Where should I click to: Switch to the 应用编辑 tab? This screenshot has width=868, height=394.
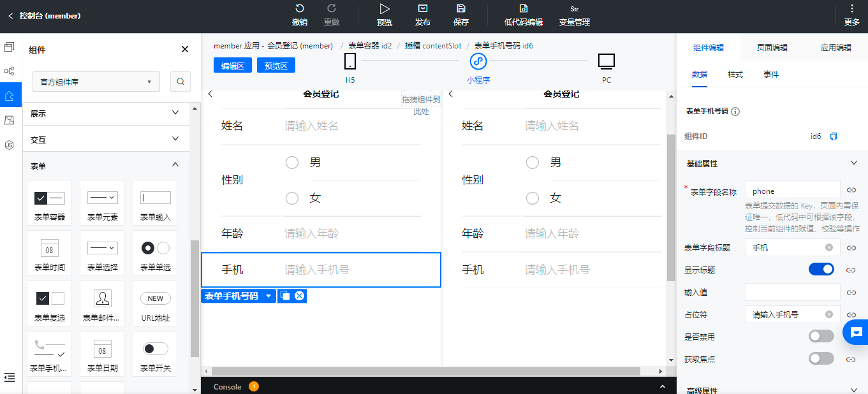click(836, 48)
